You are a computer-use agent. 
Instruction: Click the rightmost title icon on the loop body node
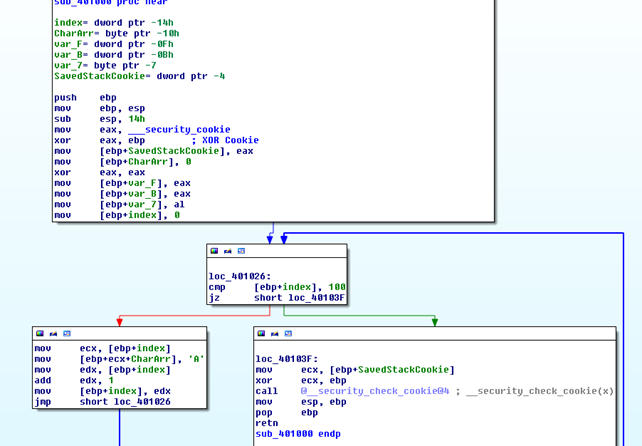(66, 333)
